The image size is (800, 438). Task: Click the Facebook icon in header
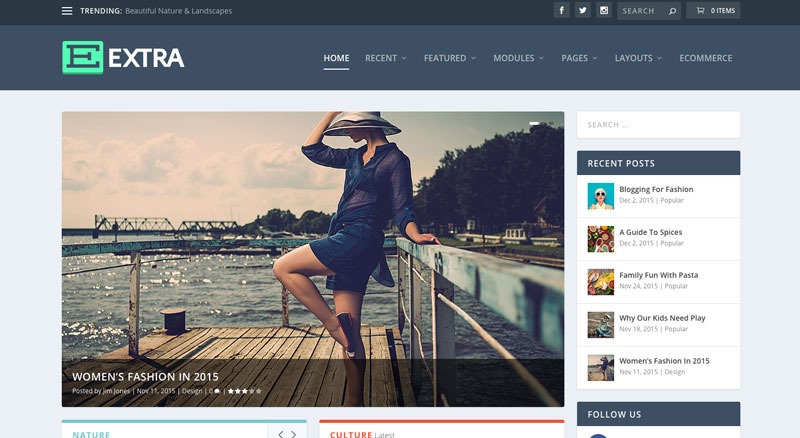pos(561,11)
